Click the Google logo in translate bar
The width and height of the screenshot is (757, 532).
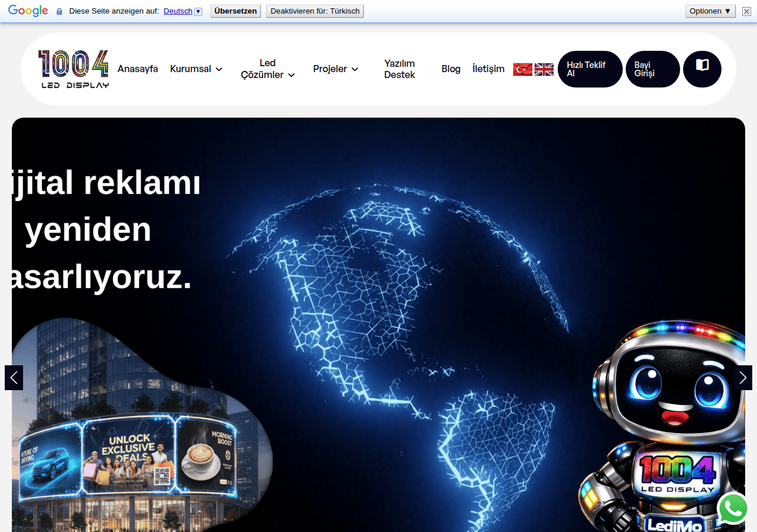28,11
